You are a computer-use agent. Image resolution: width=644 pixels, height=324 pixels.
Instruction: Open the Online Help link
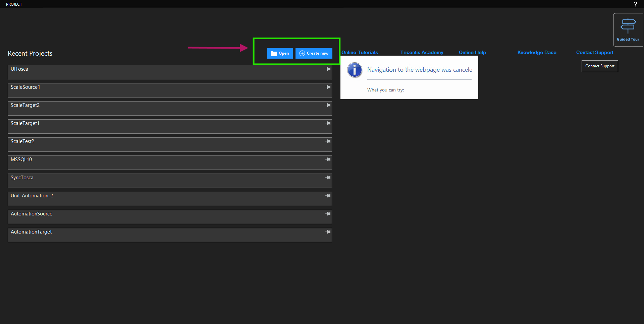[x=472, y=52]
